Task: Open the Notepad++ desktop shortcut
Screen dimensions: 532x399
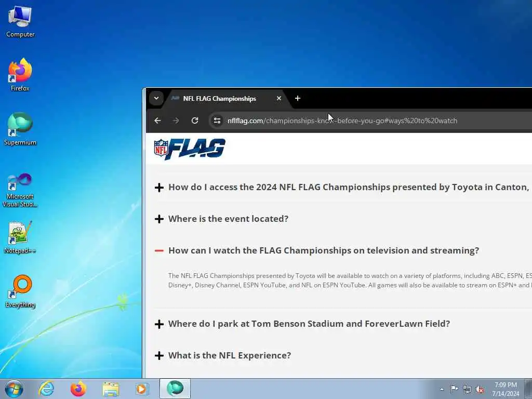Action: pos(20,237)
